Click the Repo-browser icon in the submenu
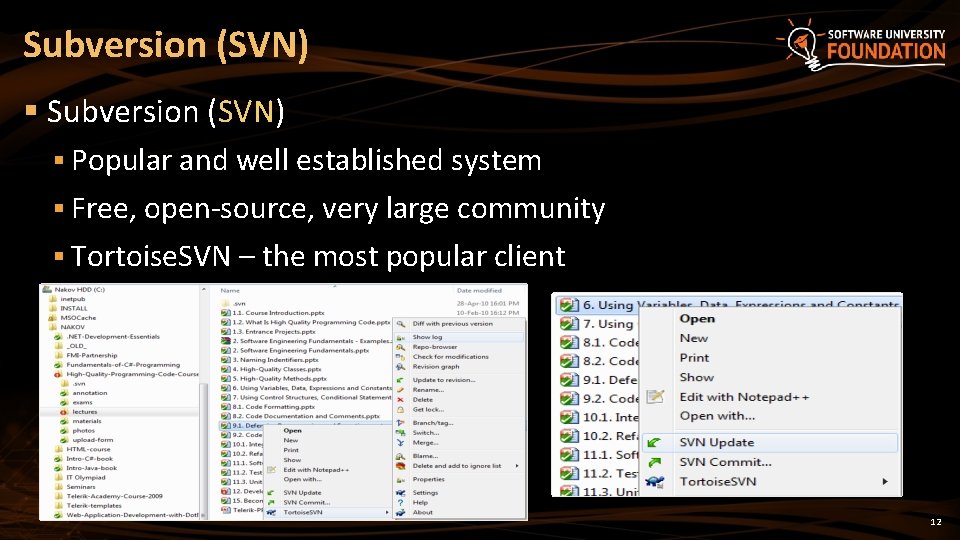The height and width of the screenshot is (540, 960). tap(400, 347)
